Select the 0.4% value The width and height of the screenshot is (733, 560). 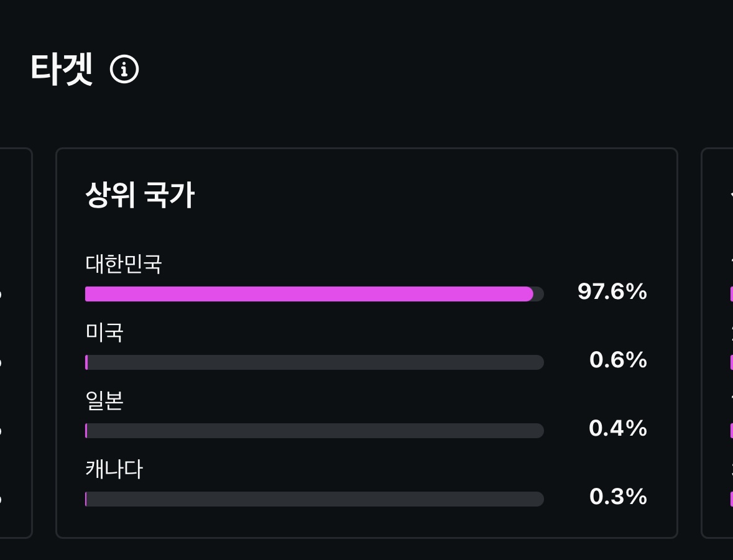point(618,428)
